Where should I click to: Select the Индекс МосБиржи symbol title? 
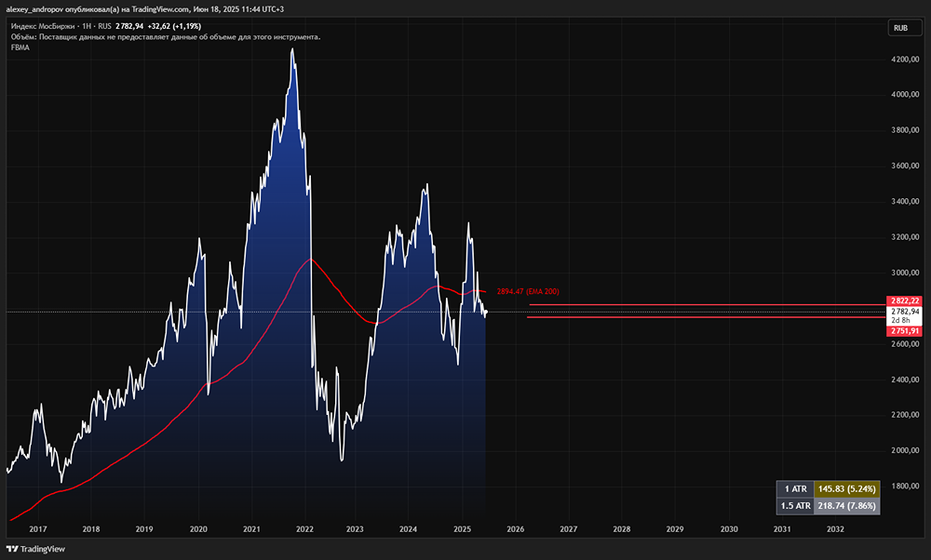coord(44,26)
